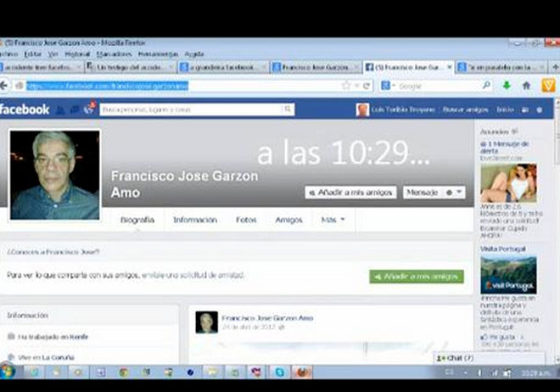Open the Windows Start button

coord(8,372)
